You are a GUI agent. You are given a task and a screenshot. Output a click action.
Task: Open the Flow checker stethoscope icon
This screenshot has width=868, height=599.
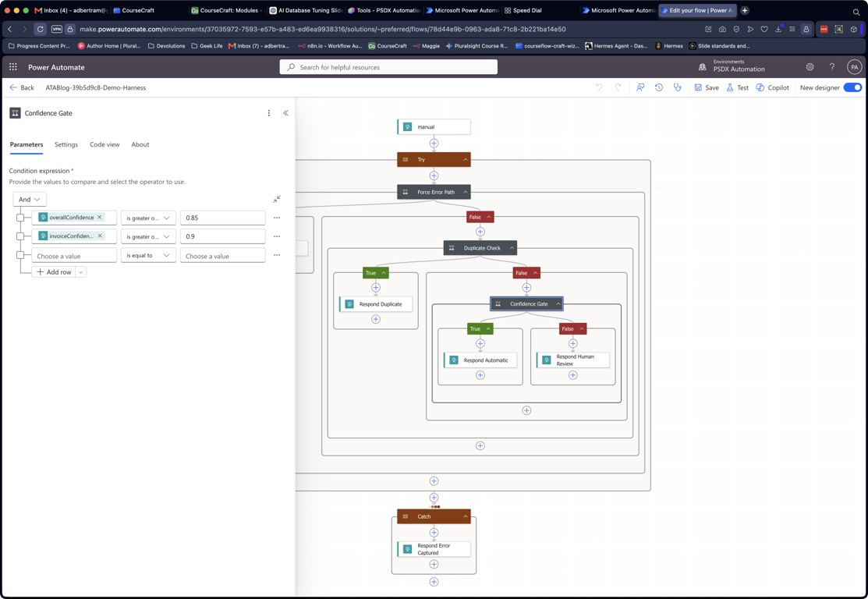click(x=677, y=87)
